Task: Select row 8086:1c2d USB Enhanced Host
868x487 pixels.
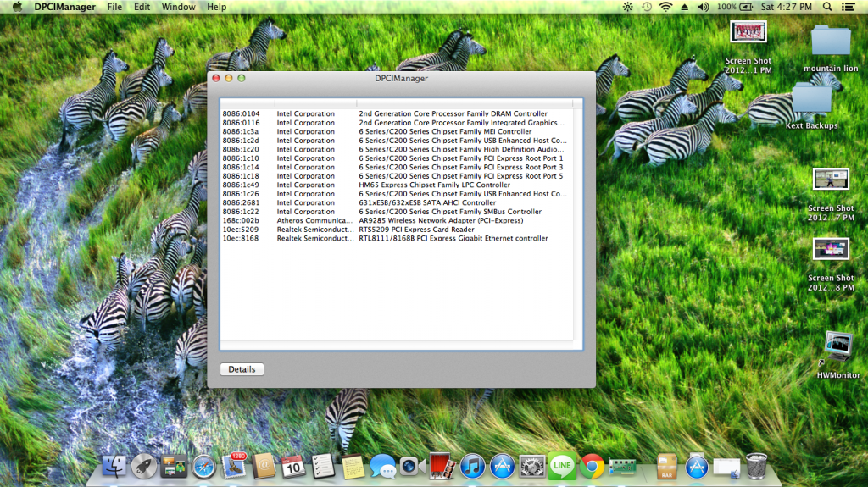Action: [398, 140]
